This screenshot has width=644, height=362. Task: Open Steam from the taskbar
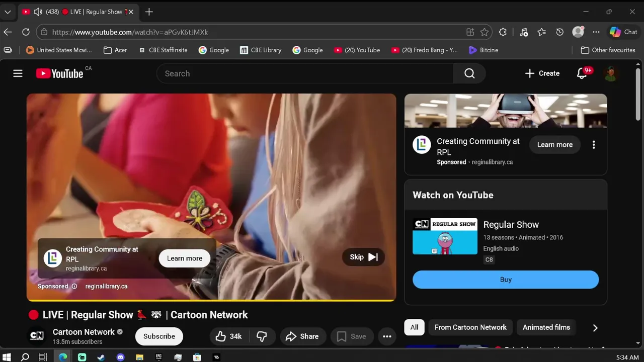pos(101,357)
